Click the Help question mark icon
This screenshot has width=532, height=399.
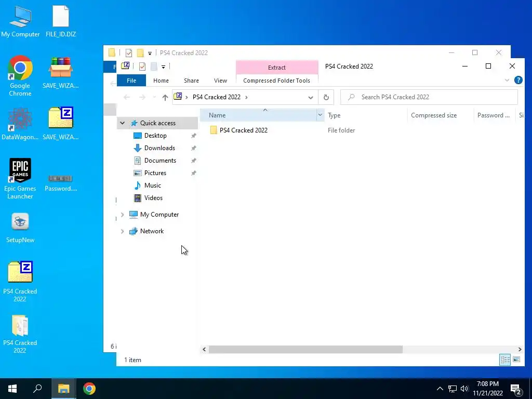(x=518, y=80)
